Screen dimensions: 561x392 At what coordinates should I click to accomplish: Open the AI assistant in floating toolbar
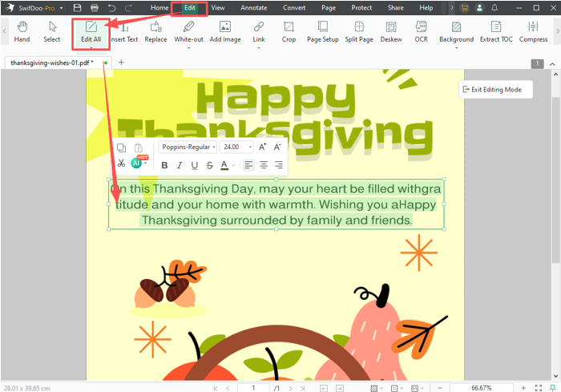tap(136, 164)
